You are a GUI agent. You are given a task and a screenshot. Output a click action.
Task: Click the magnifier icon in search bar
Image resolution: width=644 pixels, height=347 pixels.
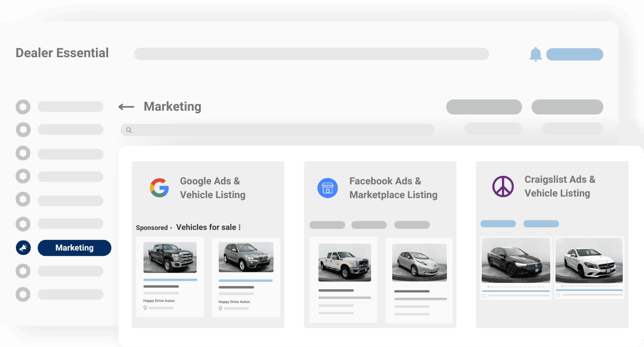point(129,130)
